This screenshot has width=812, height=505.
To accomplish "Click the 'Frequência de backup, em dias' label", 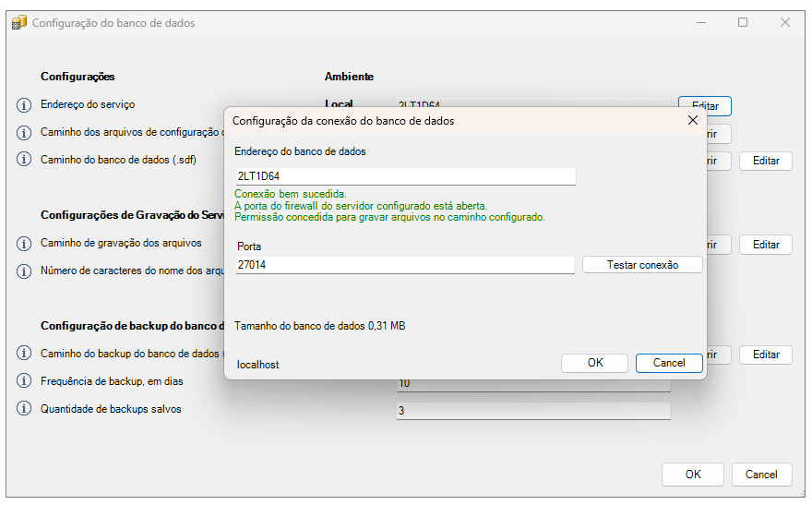I will (112, 381).
